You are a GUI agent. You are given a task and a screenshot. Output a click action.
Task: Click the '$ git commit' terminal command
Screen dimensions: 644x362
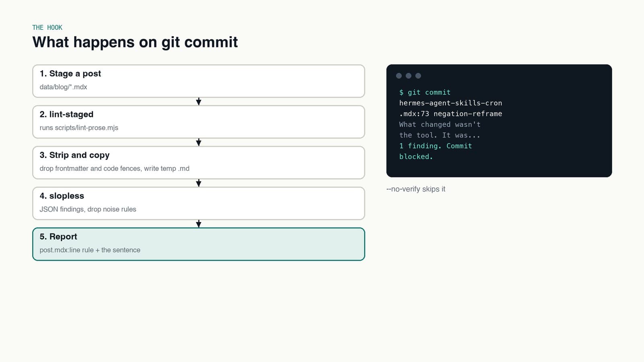point(425,93)
